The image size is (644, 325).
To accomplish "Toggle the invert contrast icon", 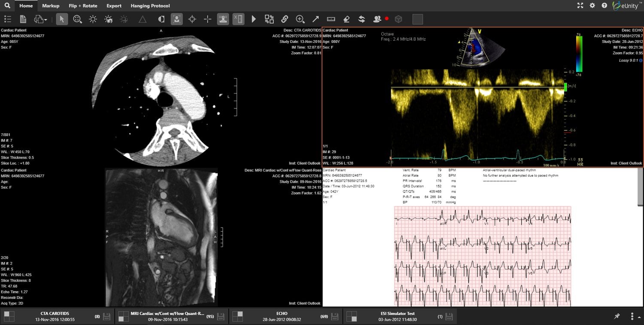I will 161,19.
